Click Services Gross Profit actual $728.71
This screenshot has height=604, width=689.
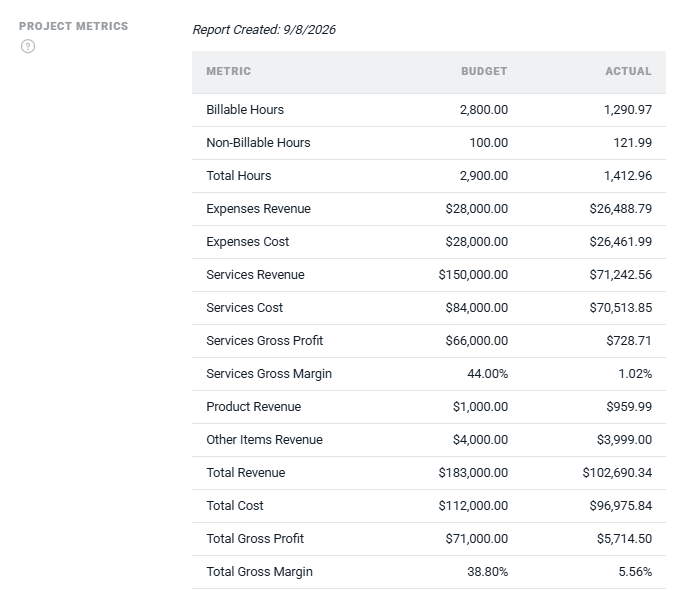tap(629, 340)
